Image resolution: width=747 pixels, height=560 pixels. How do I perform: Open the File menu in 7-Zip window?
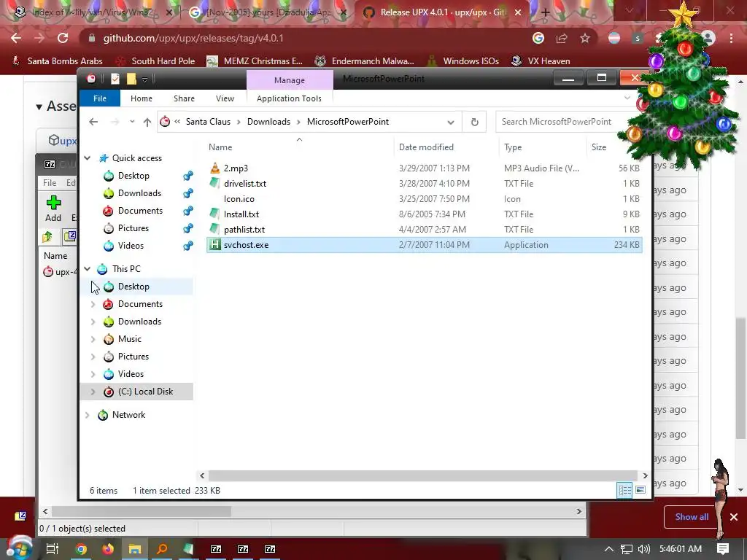click(50, 183)
